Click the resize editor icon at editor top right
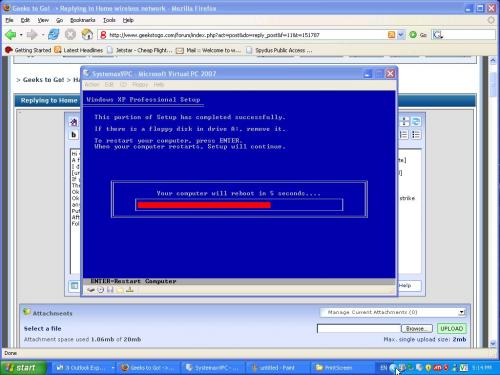The height and width of the screenshot is (375, 500). point(404,121)
